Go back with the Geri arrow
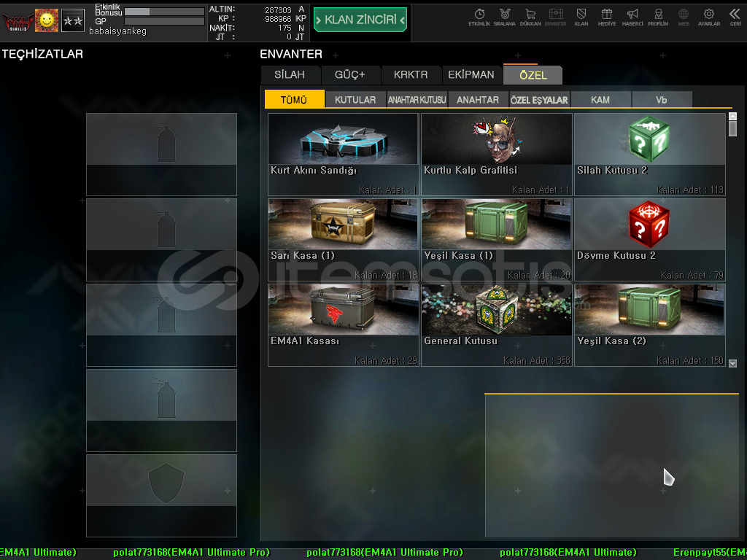This screenshot has height=560, width=747. point(735,17)
